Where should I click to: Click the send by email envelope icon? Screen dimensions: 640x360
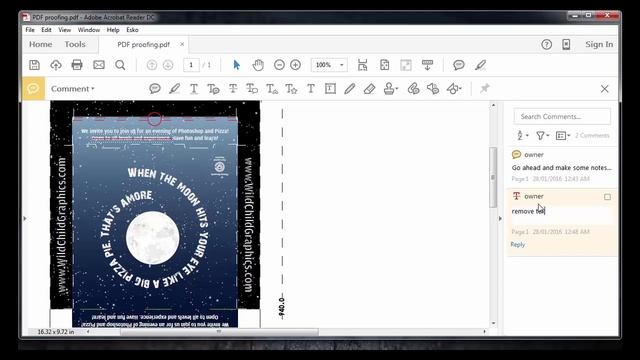pyautogui.click(x=99, y=65)
